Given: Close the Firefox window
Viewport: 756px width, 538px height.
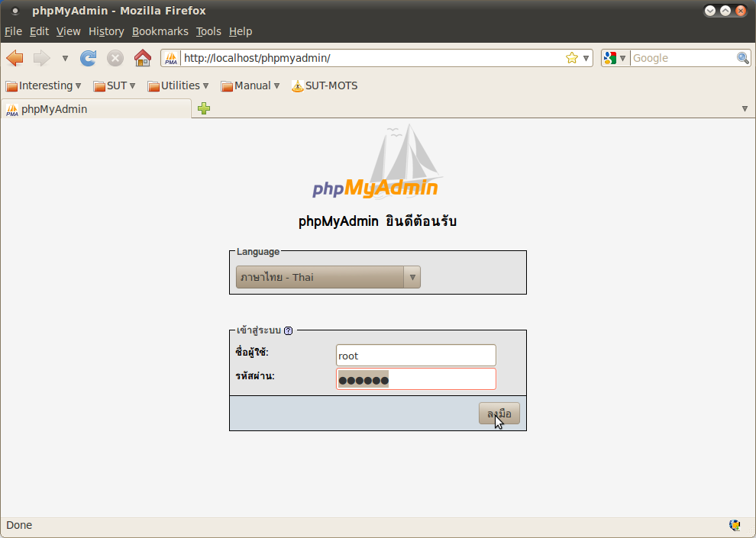Looking at the screenshot, I should point(741,11).
